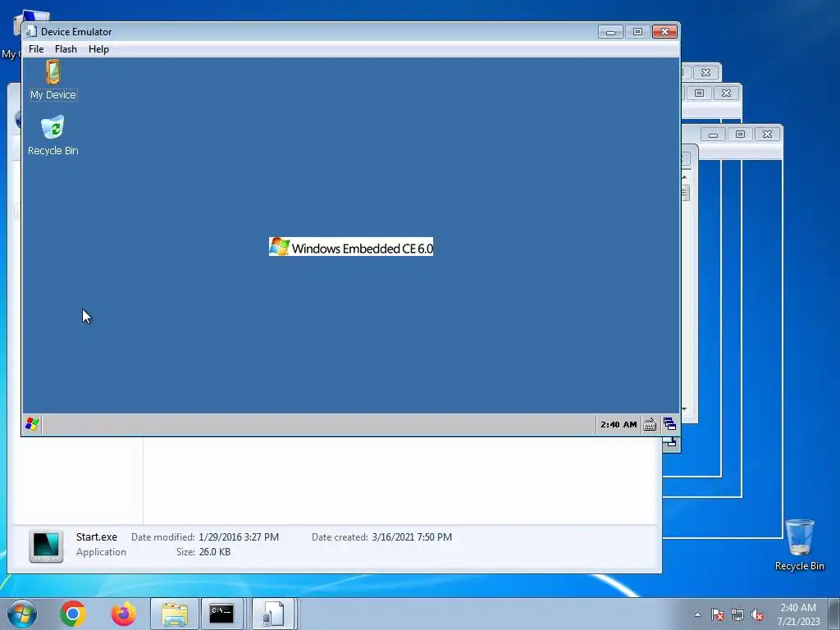The height and width of the screenshot is (630, 840).
Task: Open the system clock 2:40 AM 7/21/2023
Action: 798,614
